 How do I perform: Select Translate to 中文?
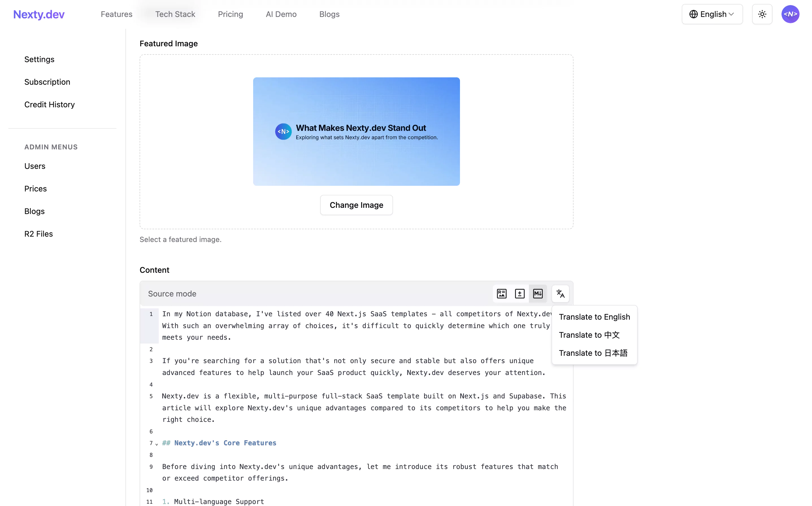[594, 335]
